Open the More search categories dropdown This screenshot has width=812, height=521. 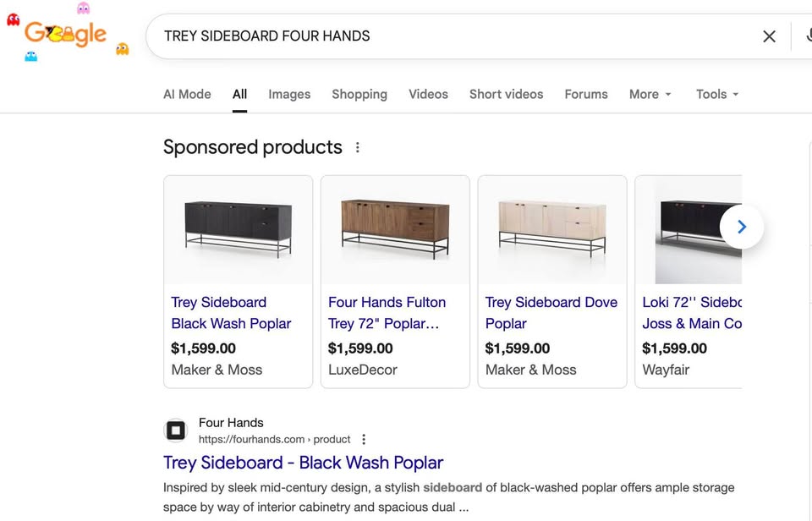tap(649, 94)
